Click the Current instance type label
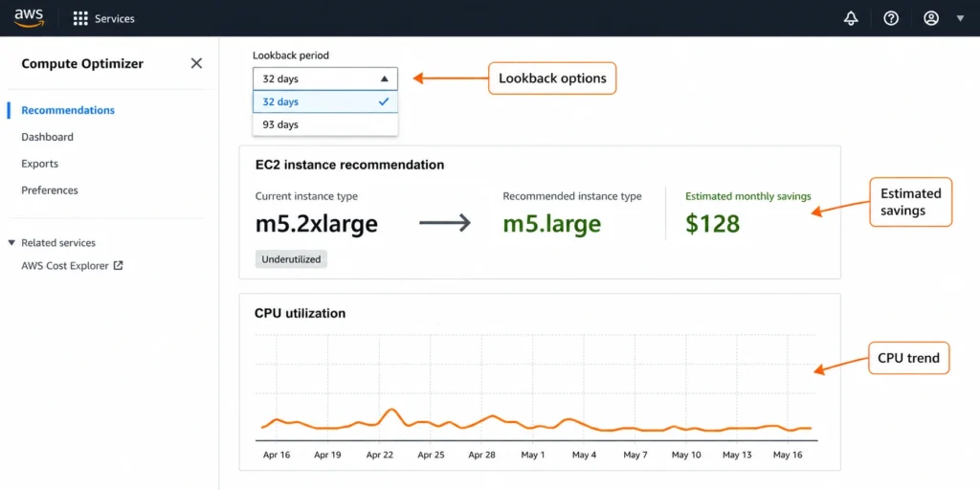The image size is (980, 490). pos(306,196)
